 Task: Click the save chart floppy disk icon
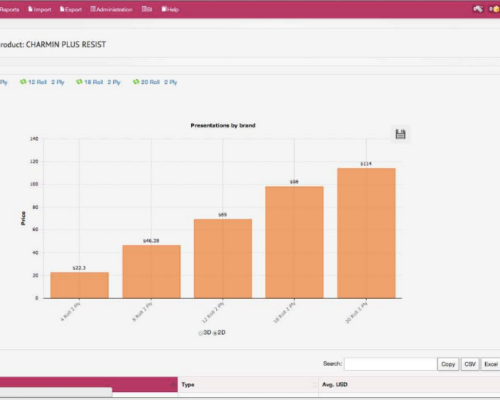[x=400, y=134]
